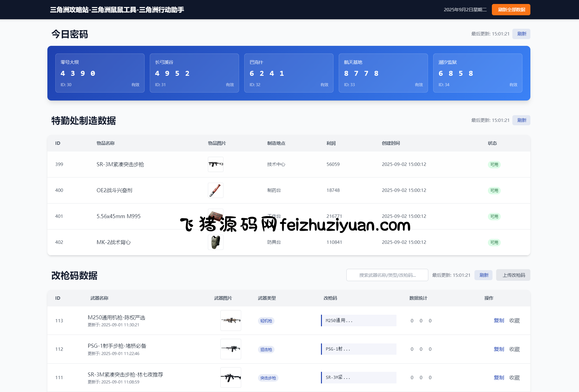Refresh the 特勤处制造数据 section
579x392 pixels.
521,120
